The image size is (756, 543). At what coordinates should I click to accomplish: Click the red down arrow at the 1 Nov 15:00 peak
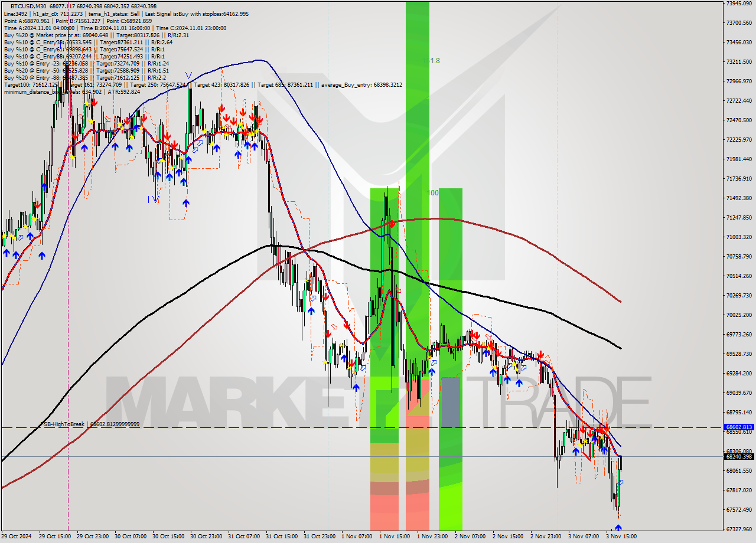click(x=392, y=224)
